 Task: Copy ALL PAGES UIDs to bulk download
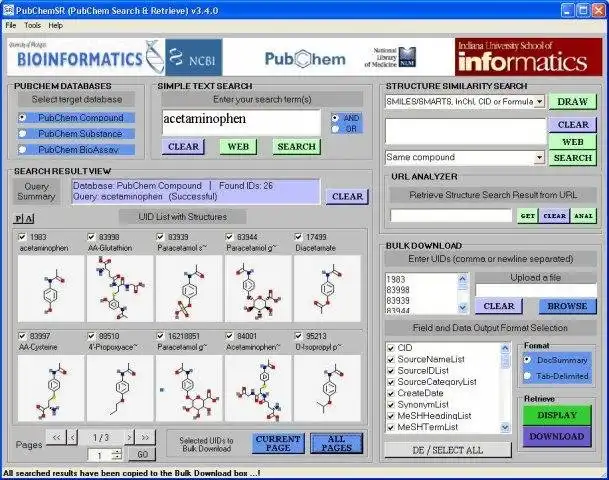coord(336,443)
